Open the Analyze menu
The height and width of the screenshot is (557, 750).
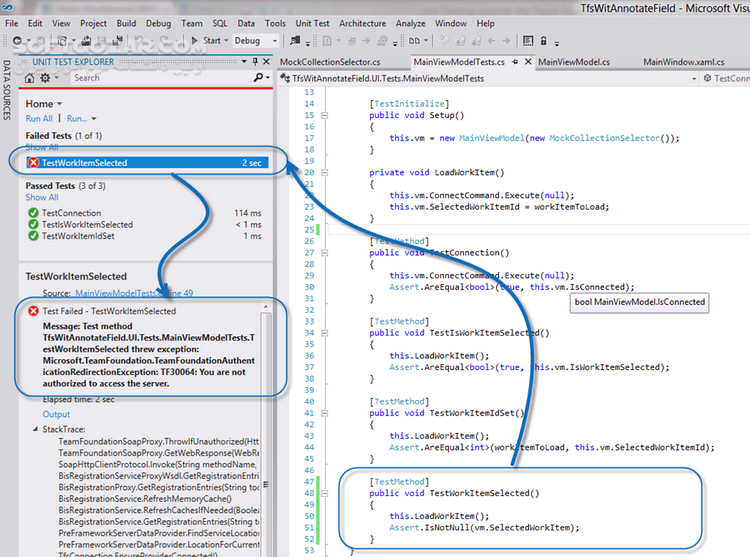click(x=410, y=23)
